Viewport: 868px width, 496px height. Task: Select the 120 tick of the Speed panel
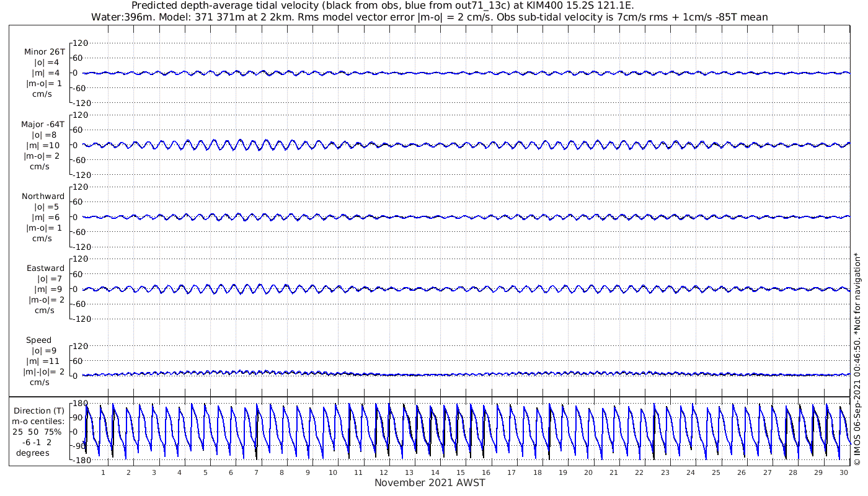tap(79, 346)
